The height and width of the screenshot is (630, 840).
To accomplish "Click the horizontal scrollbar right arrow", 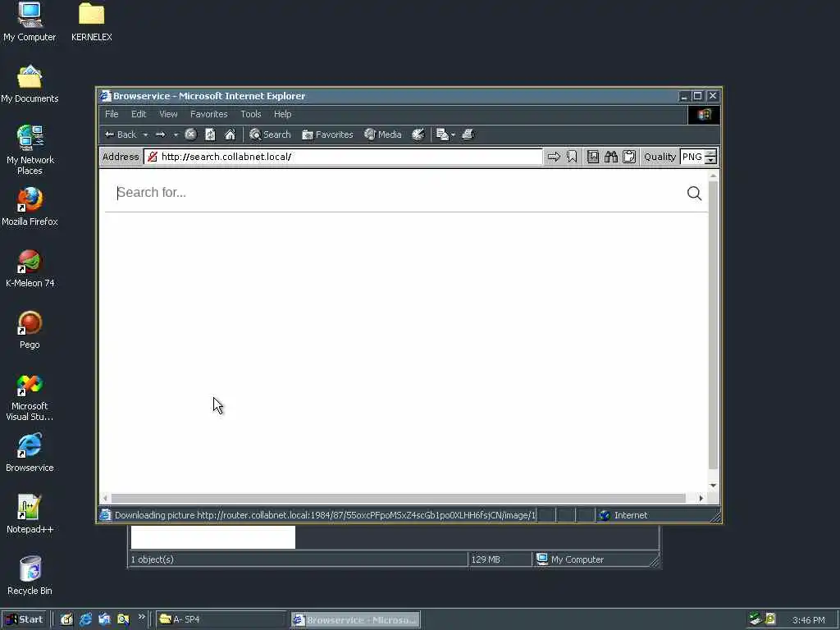I will click(701, 498).
